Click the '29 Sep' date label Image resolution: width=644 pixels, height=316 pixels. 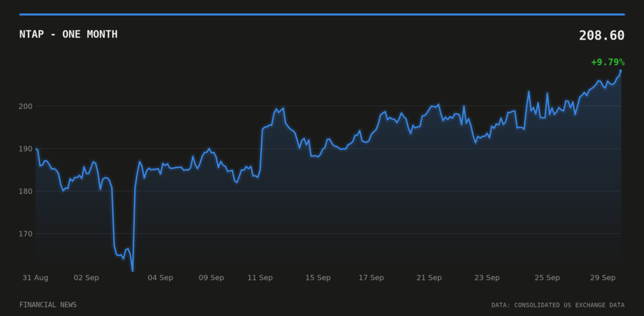[603, 278]
